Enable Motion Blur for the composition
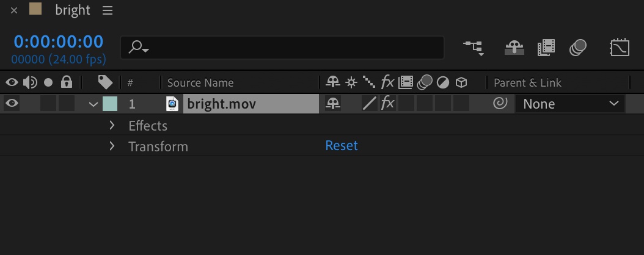This screenshot has height=255, width=644. [x=578, y=48]
